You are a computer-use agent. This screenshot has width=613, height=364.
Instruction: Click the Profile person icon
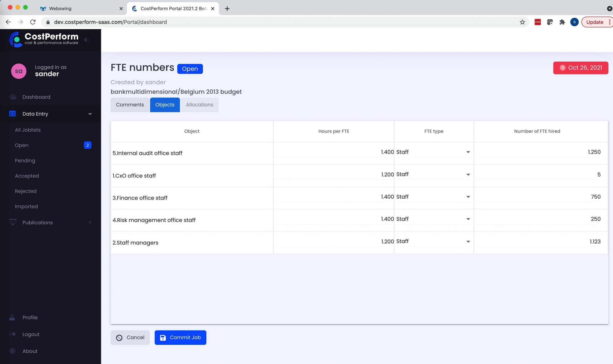tap(12, 317)
